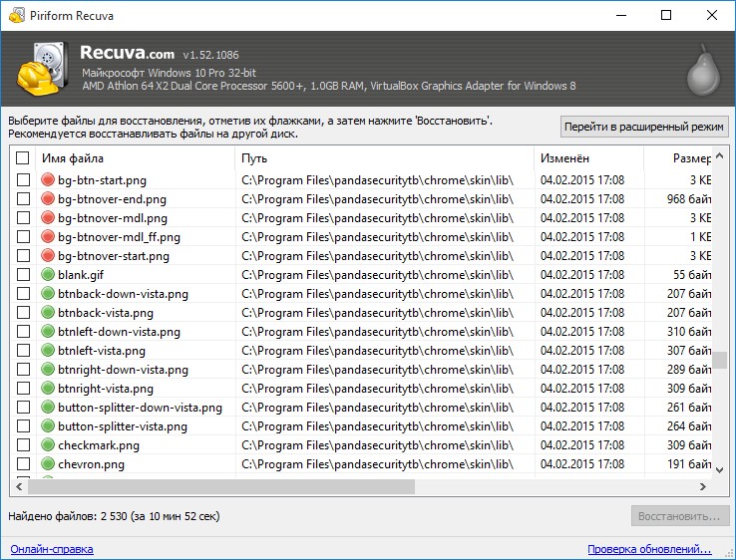Image resolution: width=736 pixels, height=560 pixels.
Task: Check the box for btnleft-vista.png
Action: click(23, 351)
